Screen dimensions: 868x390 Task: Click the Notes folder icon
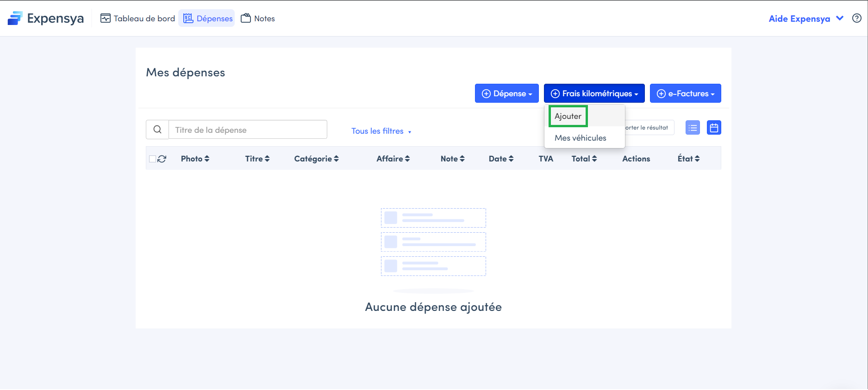(246, 18)
